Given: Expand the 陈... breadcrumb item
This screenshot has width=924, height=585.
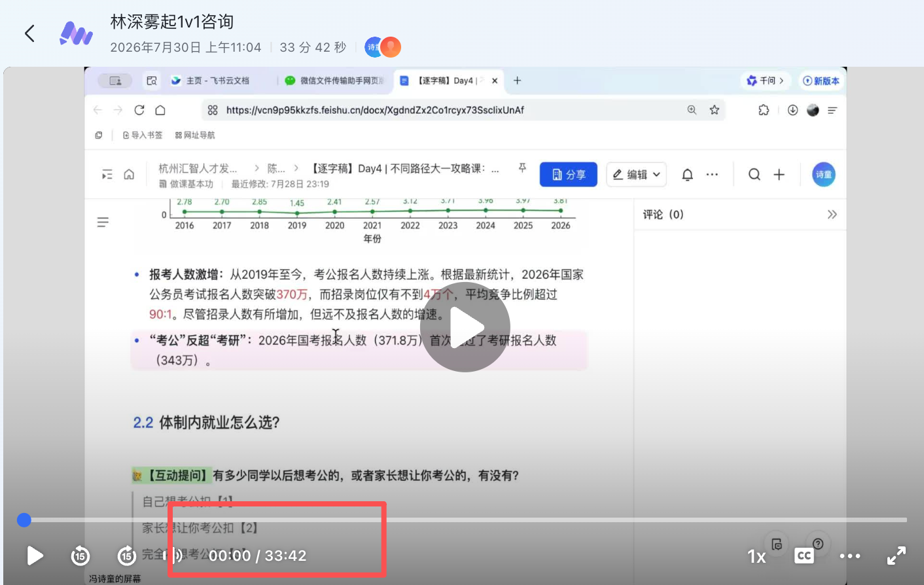Looking at the screenshot, I should pyautogui.click(x=276, y=168).
